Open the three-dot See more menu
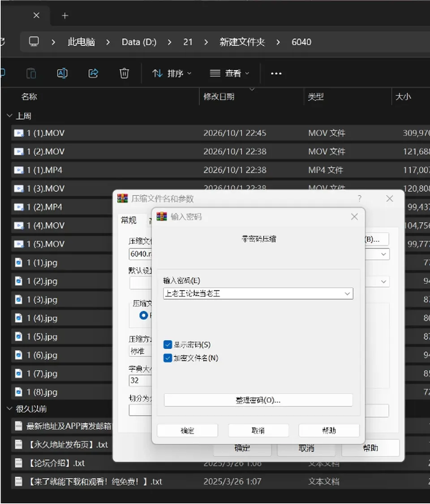This screenshot has height=504, width=430. [x=276, y=73]
